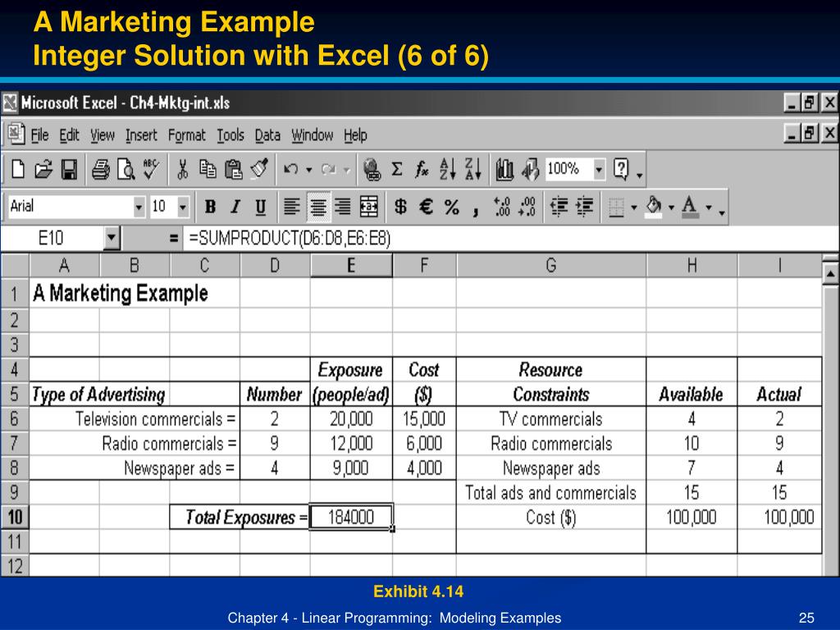
Task: Expand the undo history dropdown arrow
Action: pyautogui.click(x=308, y=171)
